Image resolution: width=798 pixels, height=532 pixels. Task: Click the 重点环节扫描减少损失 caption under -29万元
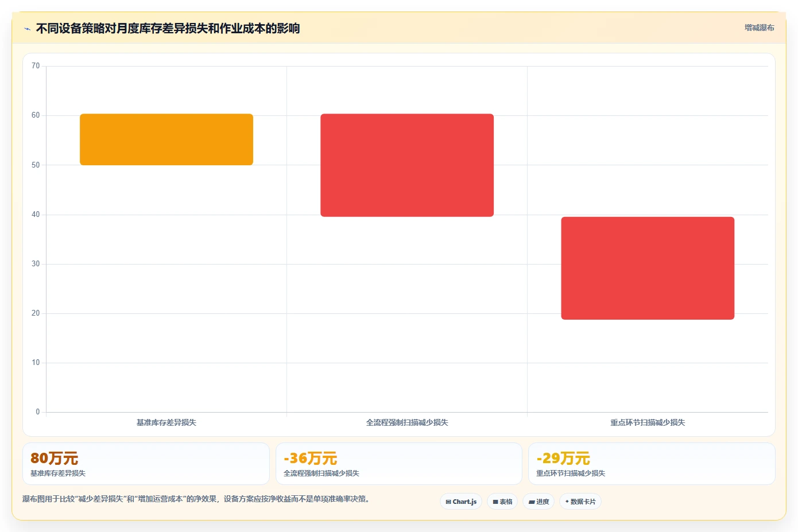pos(571,473)
